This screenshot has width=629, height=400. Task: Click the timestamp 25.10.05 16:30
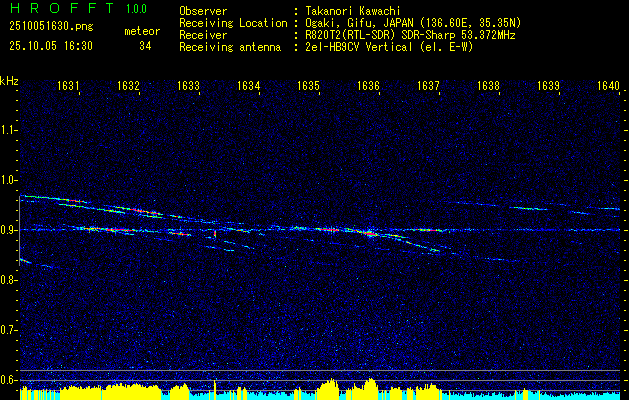[51, 46]
